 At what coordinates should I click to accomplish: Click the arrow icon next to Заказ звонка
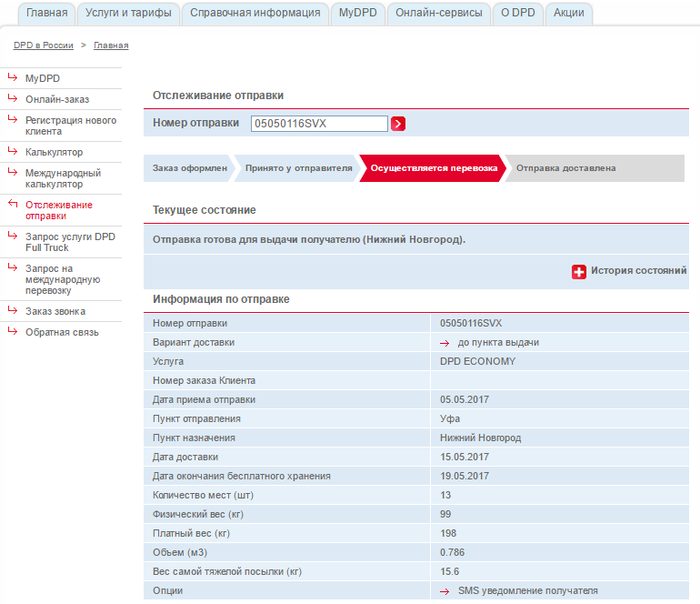click(x=13, y=310)
